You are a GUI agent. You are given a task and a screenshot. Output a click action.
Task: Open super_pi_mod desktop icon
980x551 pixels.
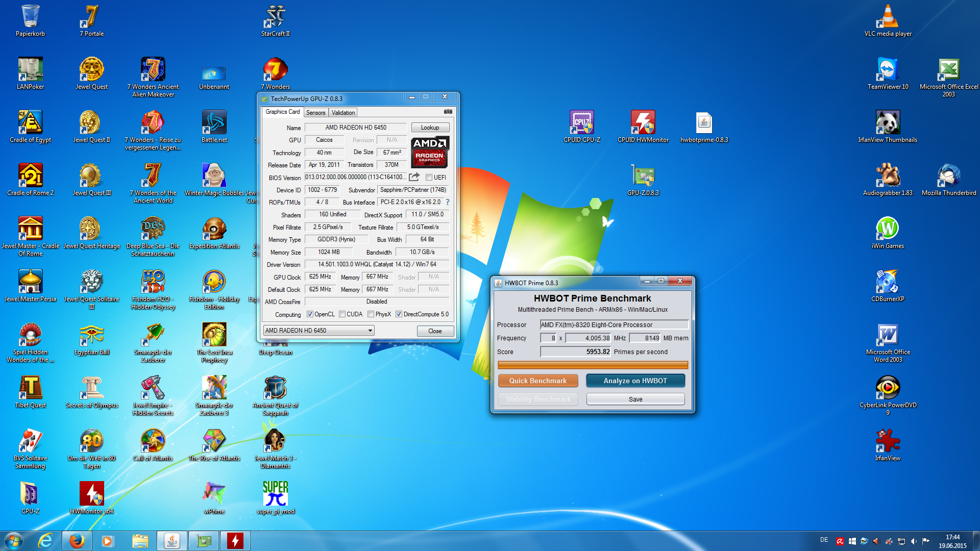pos(276,498)
